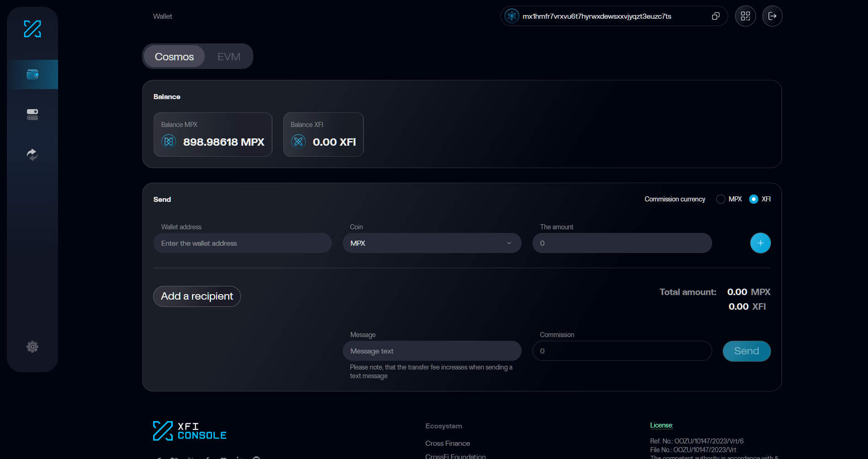Switch to the Cosmos tab
The height and width of the screenshot is (459, 868).
(x=174, y=57)
